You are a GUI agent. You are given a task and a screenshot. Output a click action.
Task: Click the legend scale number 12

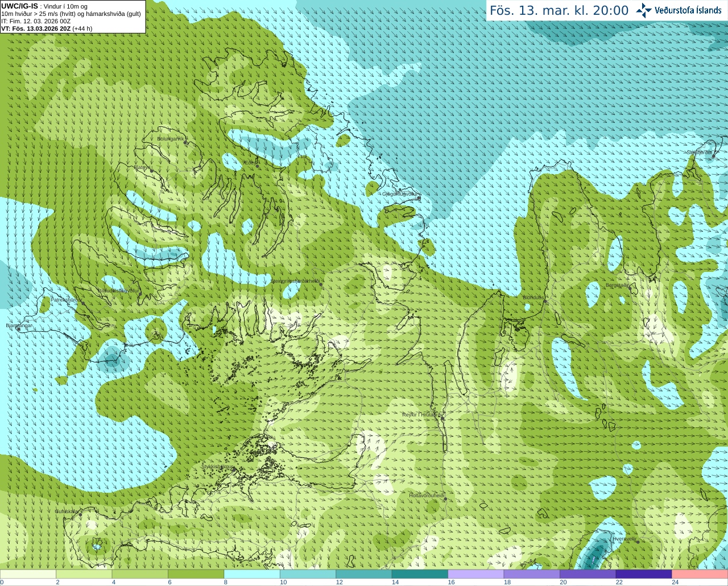click(x=339, y=582)
